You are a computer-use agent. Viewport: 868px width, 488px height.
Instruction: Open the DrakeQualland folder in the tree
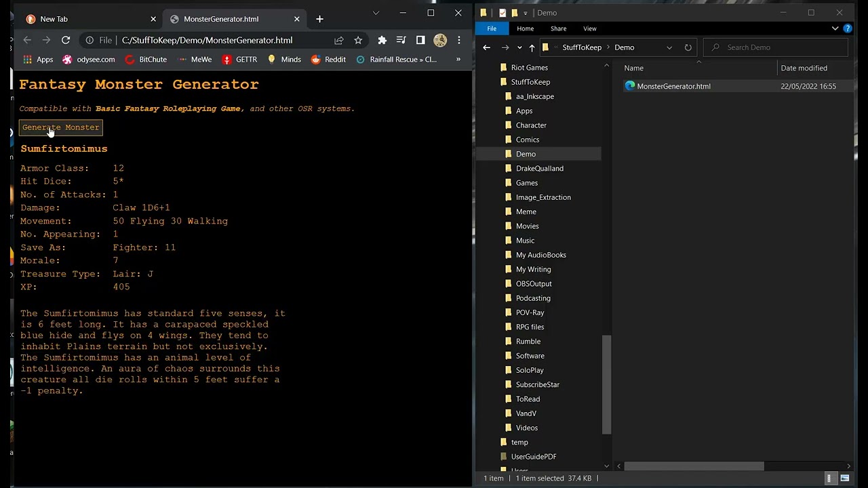(x=539, y=168)
